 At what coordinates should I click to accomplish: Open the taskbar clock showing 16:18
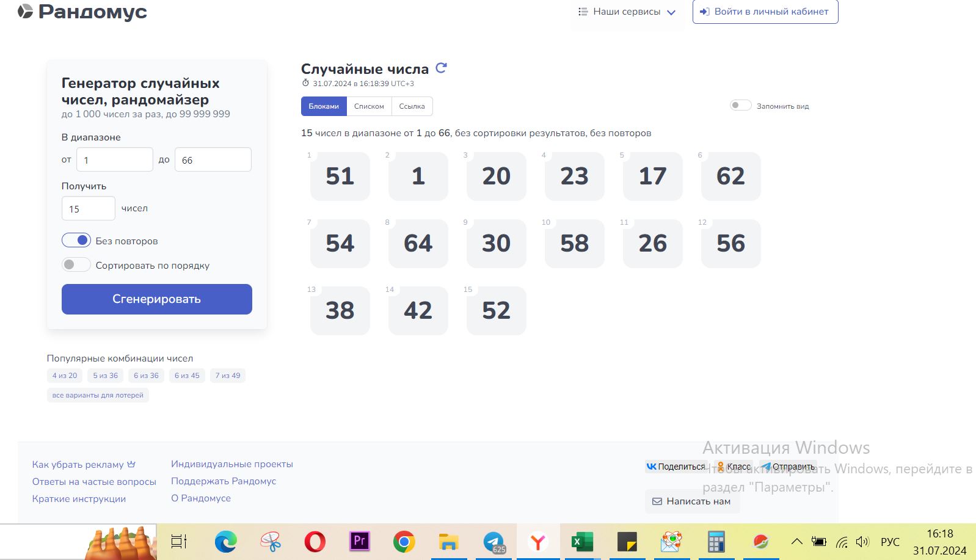(940, 542)
